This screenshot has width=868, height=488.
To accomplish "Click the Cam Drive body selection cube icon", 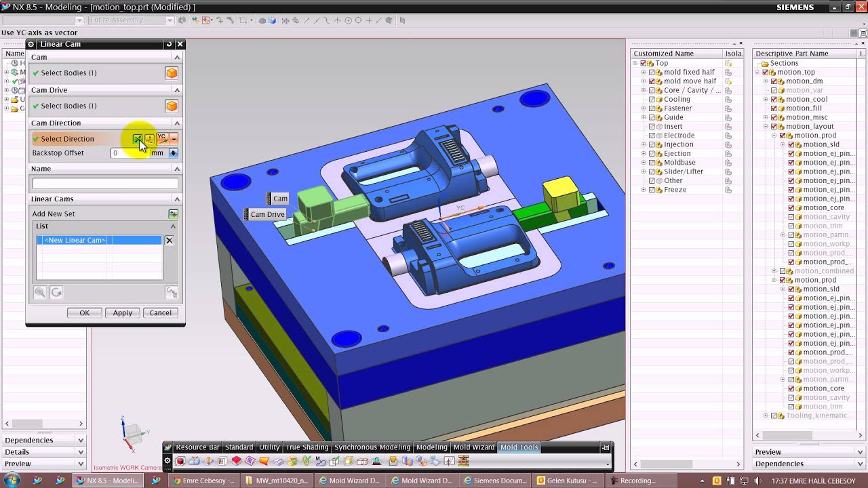I will (172, 106).
